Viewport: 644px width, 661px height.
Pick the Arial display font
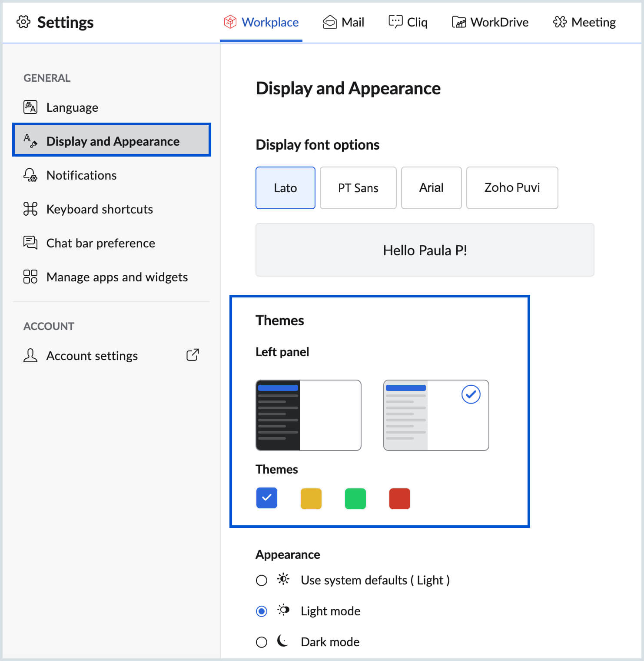(x=431, y=188)
